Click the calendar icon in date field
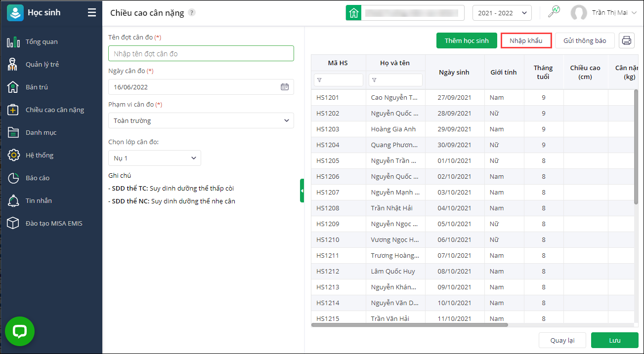644x354 pixels. [285, 87]
